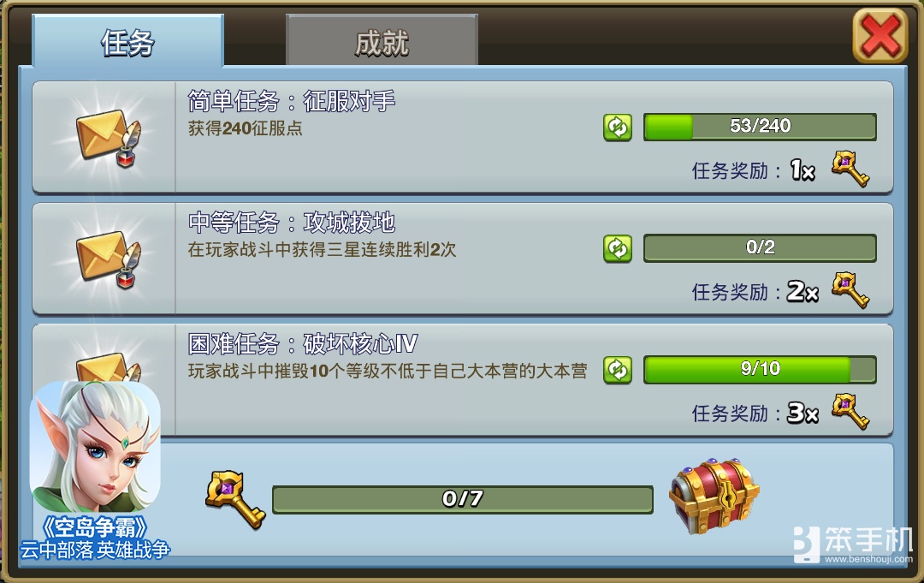Select the 任务 tab
Screen dimensions: 924x583
tap(127, 40)
